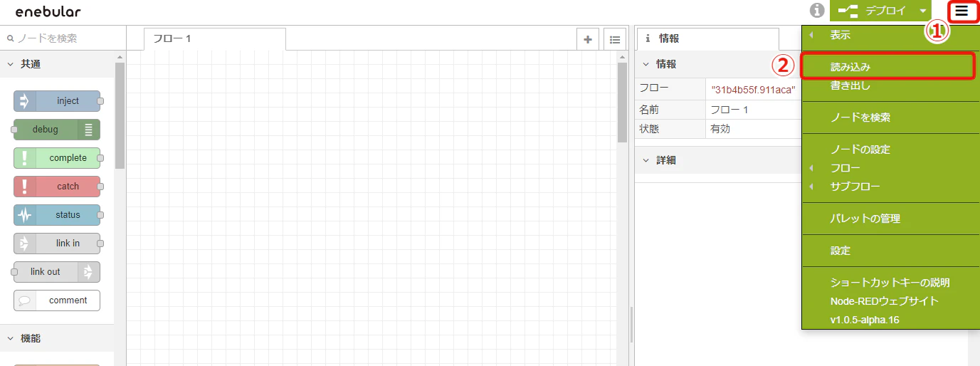Open the deploy options dropdown arrow
This screenshot has width=980, height=366.
click(922, 11)
